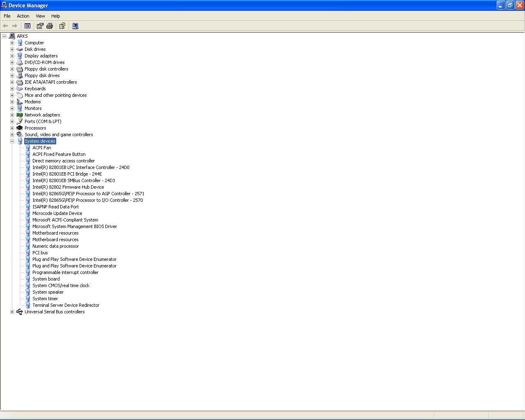Select Intel(R) 82801EB SMBus Controller - 24D3
The image size is (525, 420).
point(74,180)
